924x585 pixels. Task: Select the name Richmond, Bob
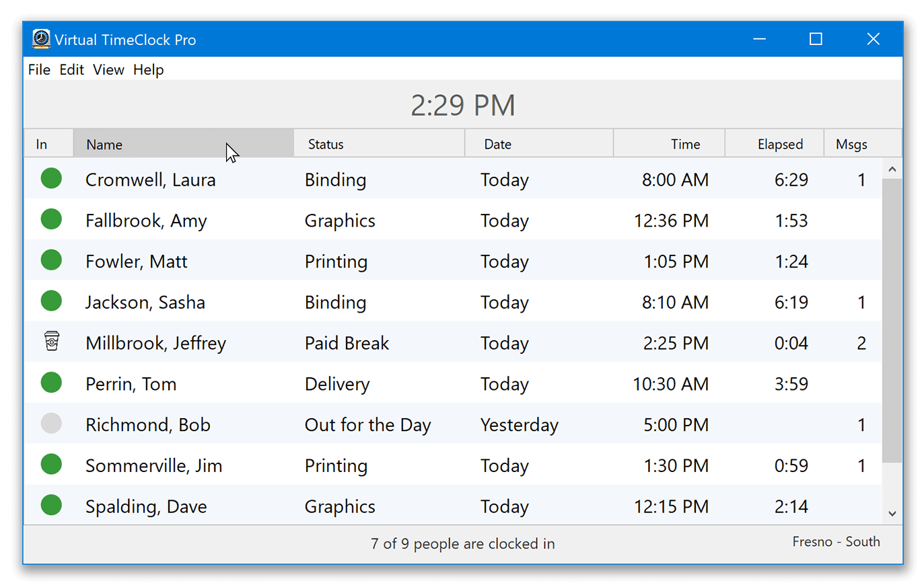pyautogui.click(x=148, y=425)
